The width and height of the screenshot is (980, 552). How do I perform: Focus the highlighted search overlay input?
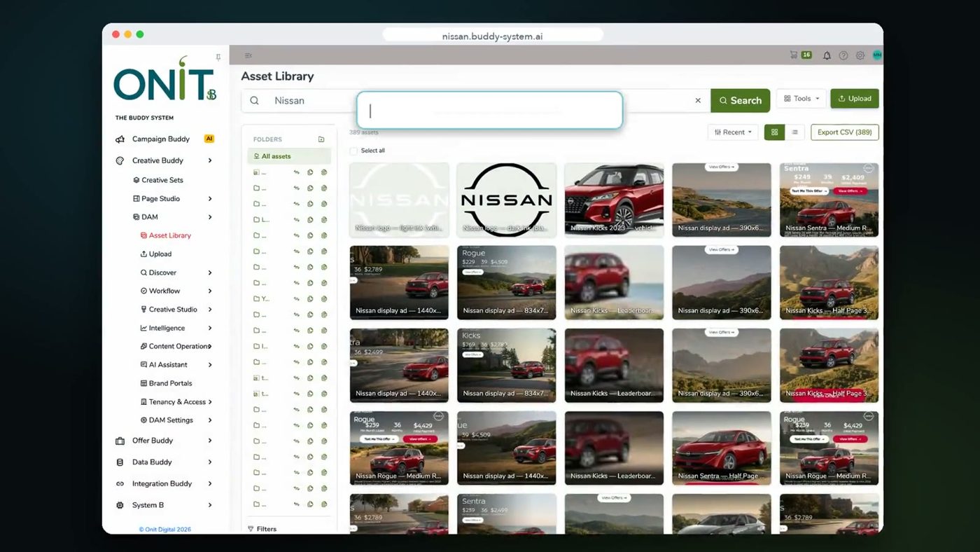pyautogui.click(x=489, y=111)
